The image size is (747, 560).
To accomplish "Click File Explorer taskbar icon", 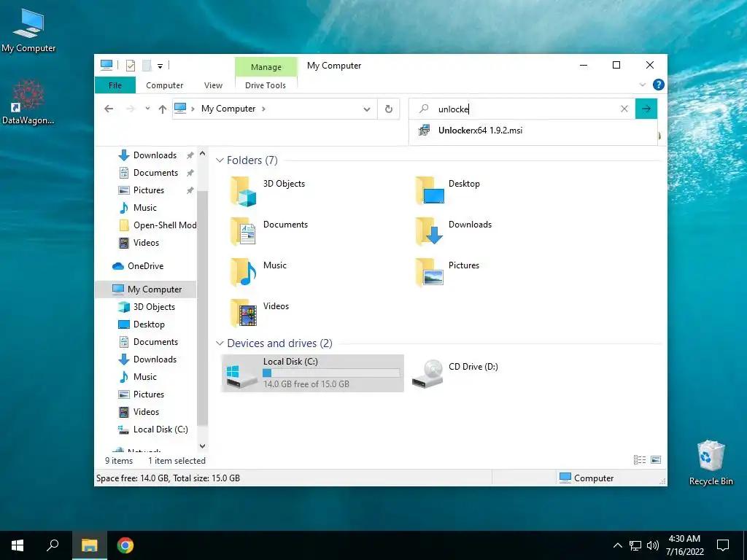I will 89,545.
